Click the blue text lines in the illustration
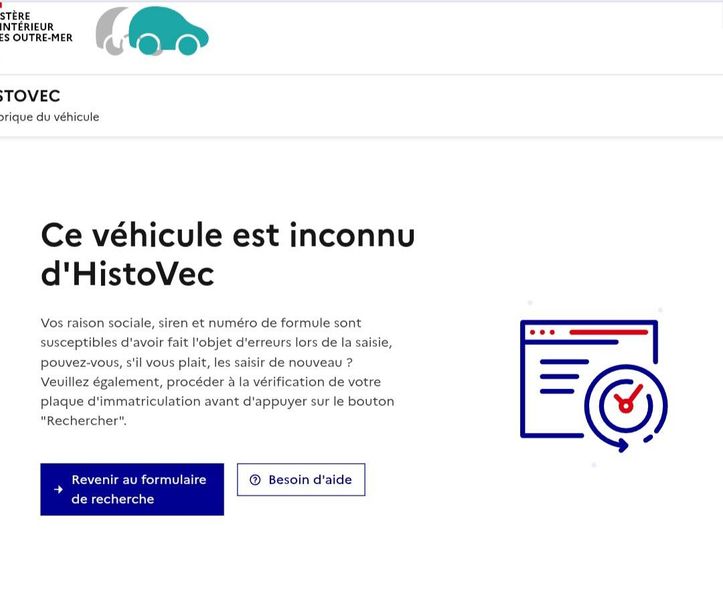This screenshot has width=723, height=600. (x=564, y=376)
